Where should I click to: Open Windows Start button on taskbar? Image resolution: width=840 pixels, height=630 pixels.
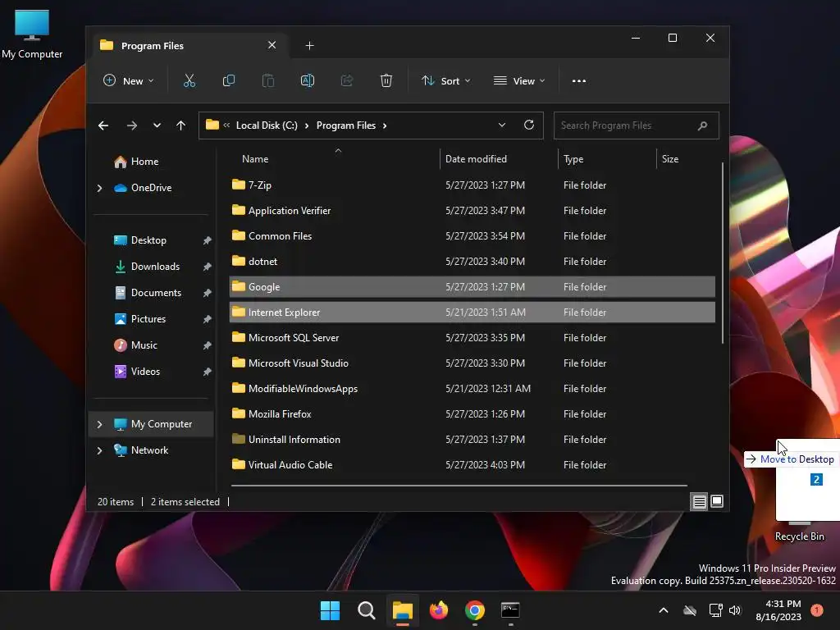330,610
